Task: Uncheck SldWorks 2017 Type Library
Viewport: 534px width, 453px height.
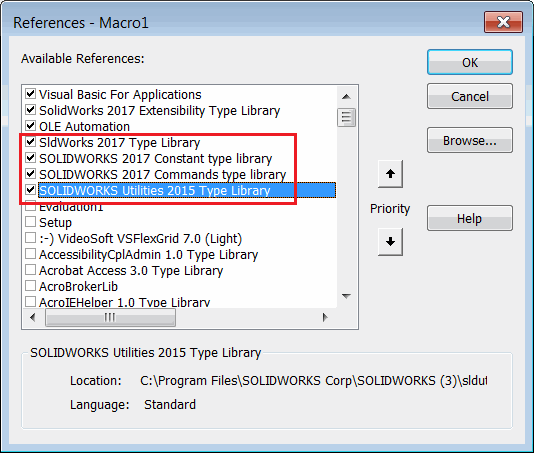Action: (x=31, y=141)
